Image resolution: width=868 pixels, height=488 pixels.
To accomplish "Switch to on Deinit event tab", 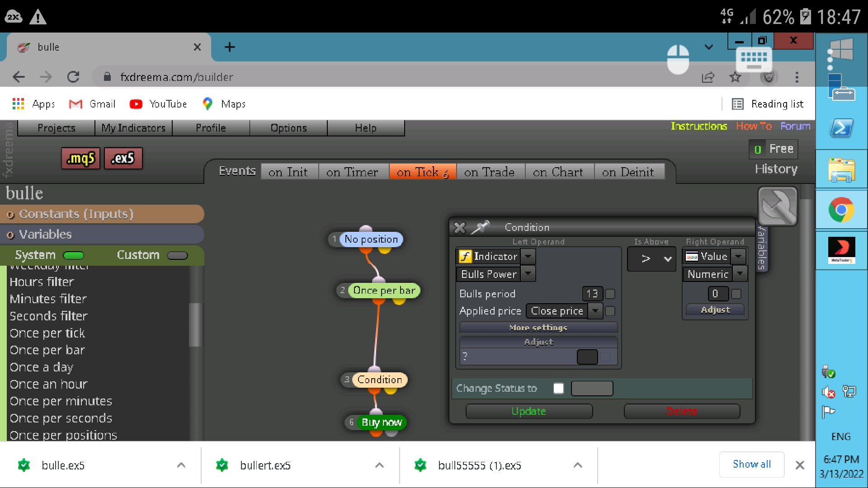I will click(x=628, y=172).
